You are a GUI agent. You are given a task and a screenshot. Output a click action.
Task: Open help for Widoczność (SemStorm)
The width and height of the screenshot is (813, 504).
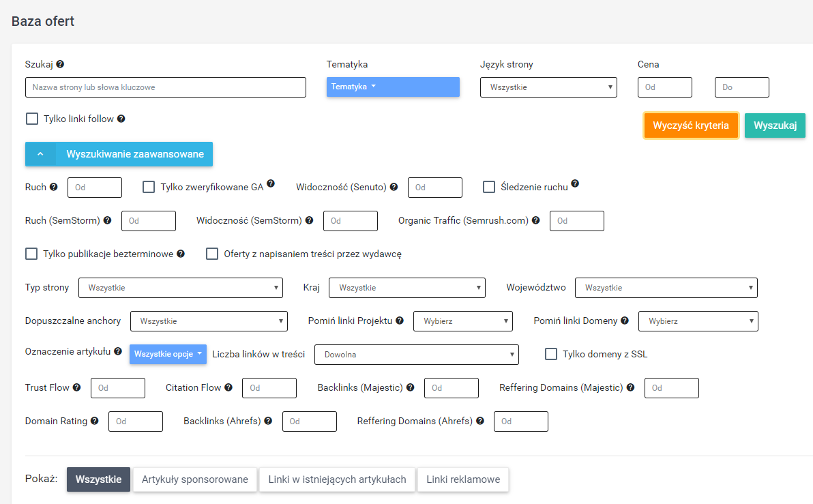pos(309,220)
